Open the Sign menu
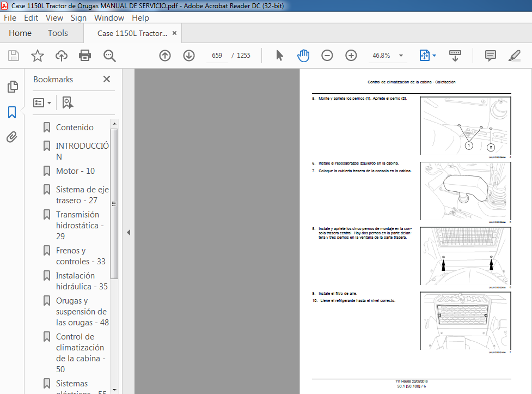The height and width of the screenshot is (394, 532). tap(78, 17)
